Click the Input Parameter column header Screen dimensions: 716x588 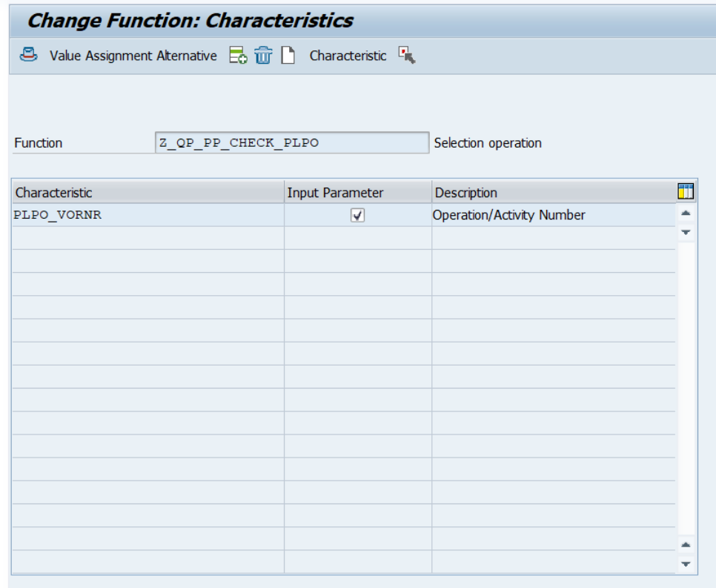pos(357,193)
